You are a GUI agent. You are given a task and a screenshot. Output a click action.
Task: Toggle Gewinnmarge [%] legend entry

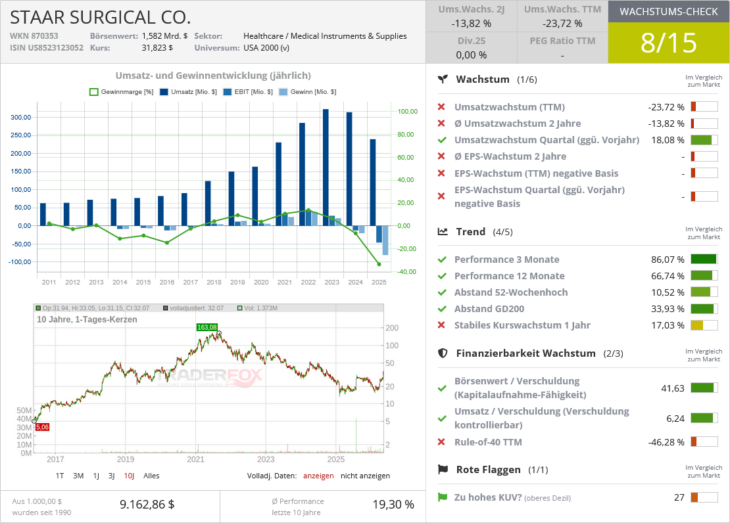tap(121, 92)
